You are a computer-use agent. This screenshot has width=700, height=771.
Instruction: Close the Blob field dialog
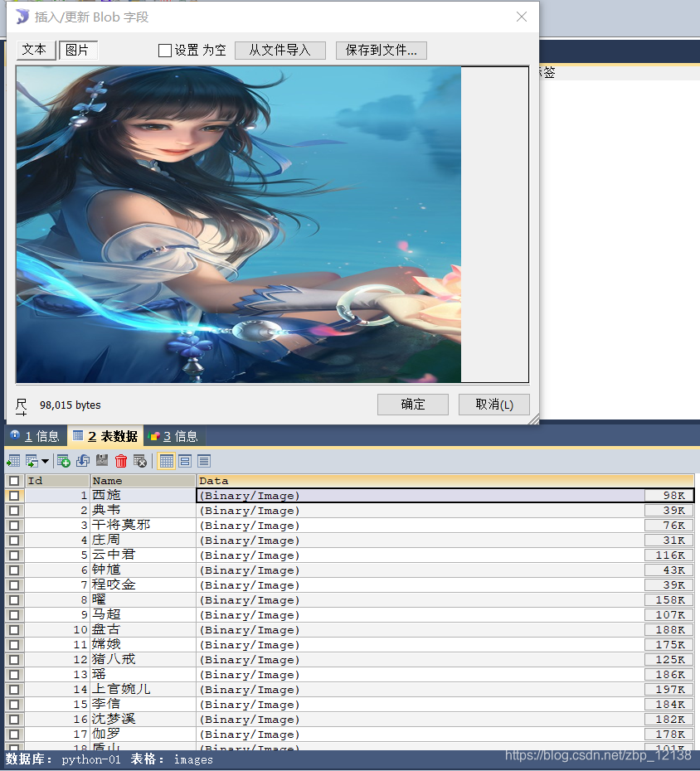[x=522, y=17]
